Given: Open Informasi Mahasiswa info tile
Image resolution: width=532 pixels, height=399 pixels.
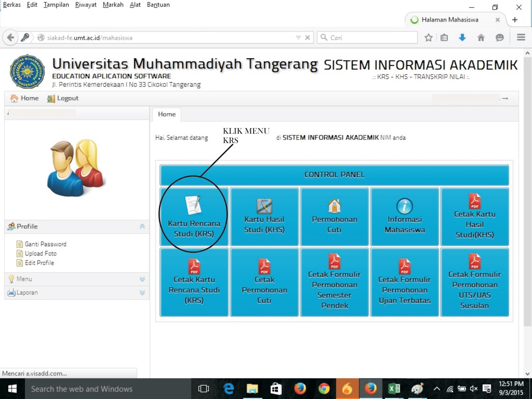Looking at the screenshot, I should click(x=405, y=217).
